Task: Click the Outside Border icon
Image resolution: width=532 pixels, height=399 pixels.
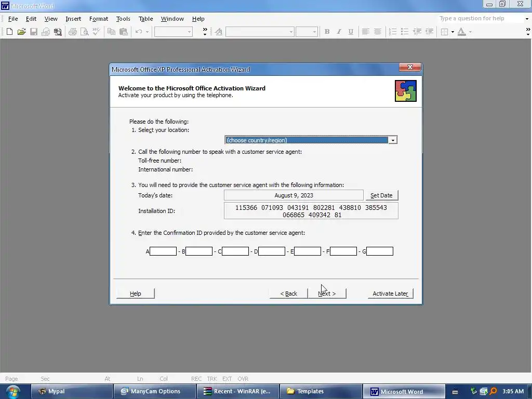Action: (444, 32)
